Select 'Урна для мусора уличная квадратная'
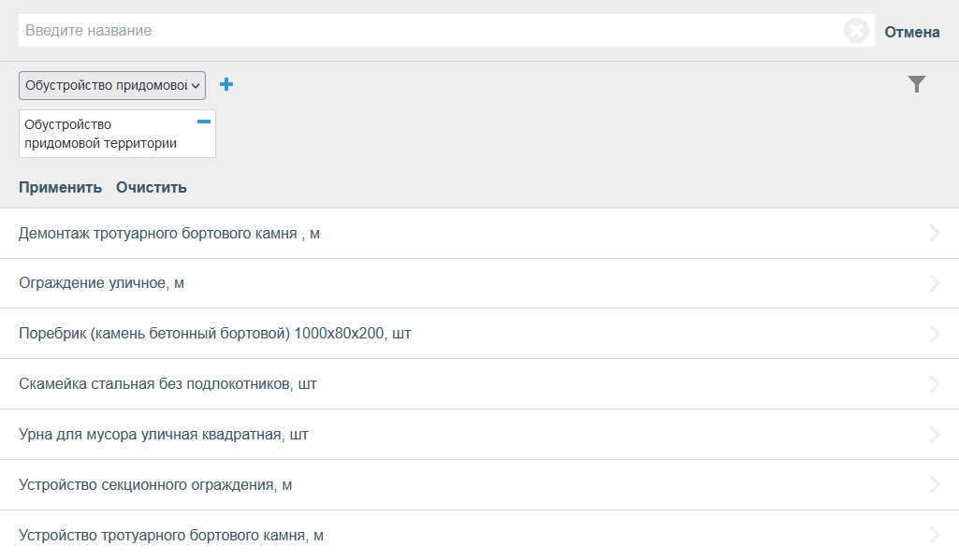This screenshot has height=560, width=959. click(x=164, y=435)
